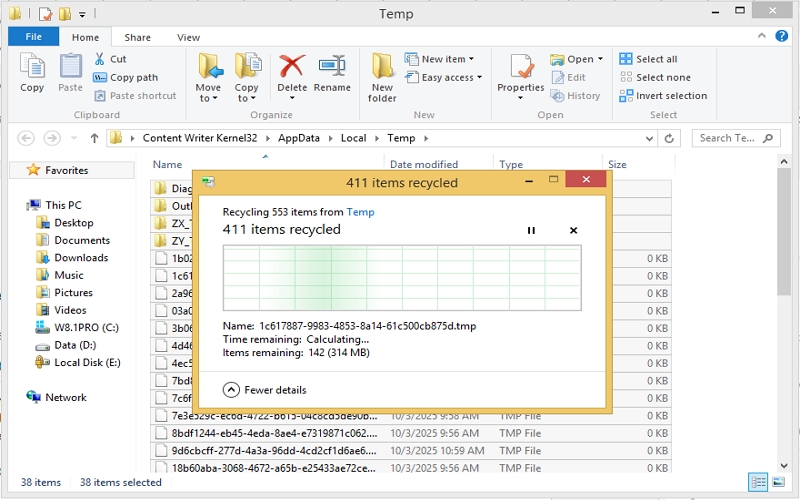Click the Temp link in dialog
This screenshot has width=800, height=500.
(360, 212)
